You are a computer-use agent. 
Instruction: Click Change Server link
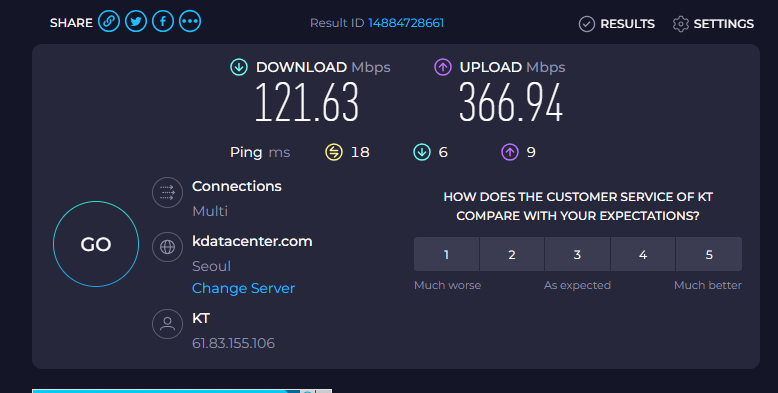pyautogui.click(x=243, y=288)
